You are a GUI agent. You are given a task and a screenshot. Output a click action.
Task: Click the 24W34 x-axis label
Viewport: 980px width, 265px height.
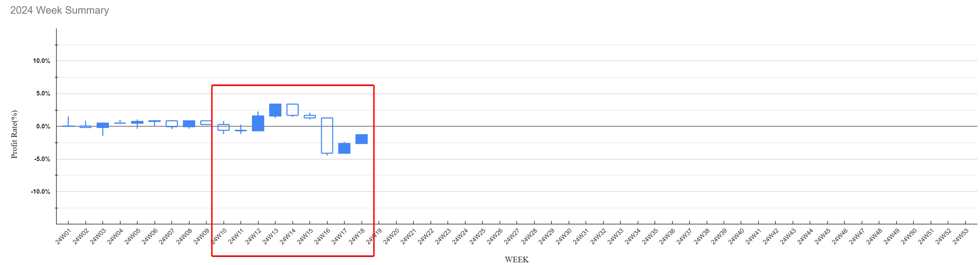(x=633, y=237)
